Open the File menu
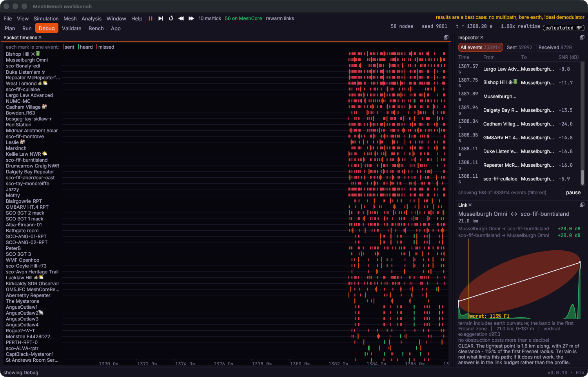The image size is (588, 377). point(7,18)
